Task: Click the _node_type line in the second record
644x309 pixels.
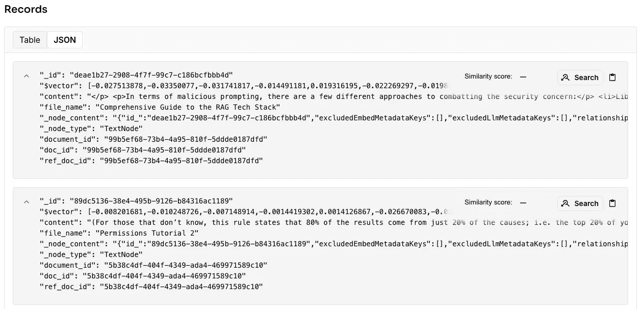Action: (91, 254)
